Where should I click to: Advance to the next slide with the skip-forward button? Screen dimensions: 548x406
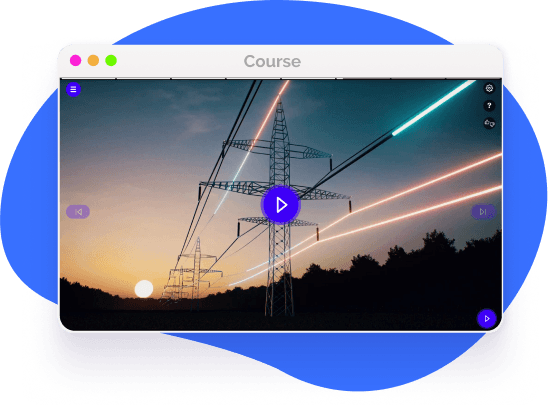[x=483, y=212]
